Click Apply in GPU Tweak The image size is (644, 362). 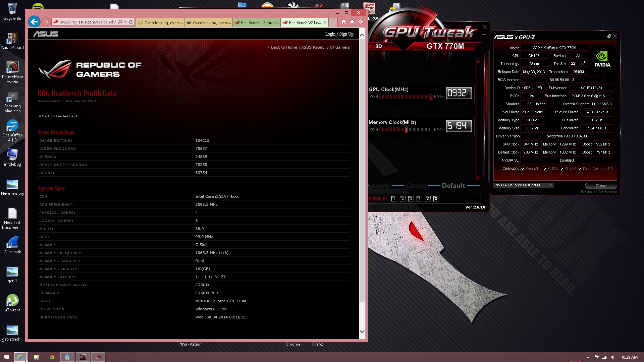coord(380,185)
